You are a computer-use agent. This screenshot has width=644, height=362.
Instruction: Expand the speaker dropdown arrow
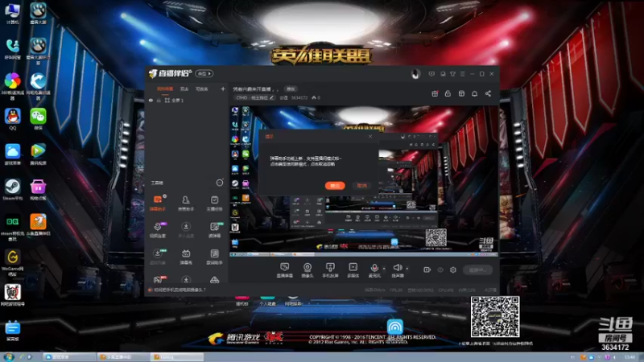407,269
